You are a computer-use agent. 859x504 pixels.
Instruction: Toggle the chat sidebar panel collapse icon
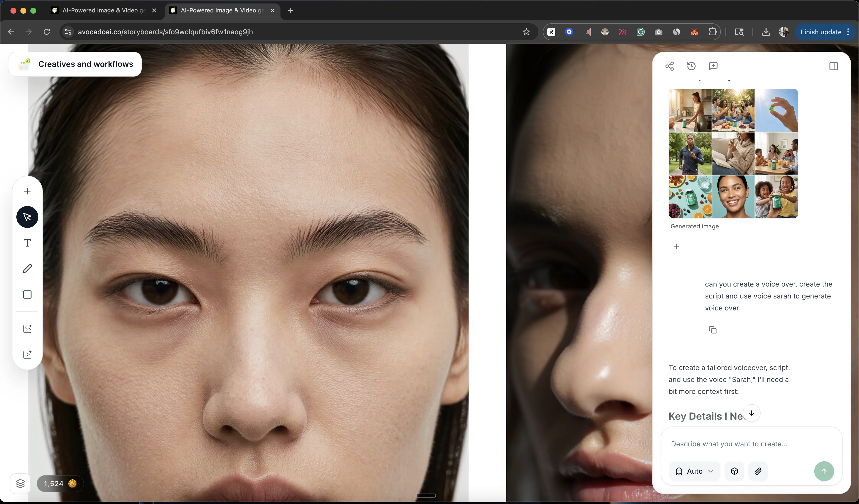[x=833, y=66]
